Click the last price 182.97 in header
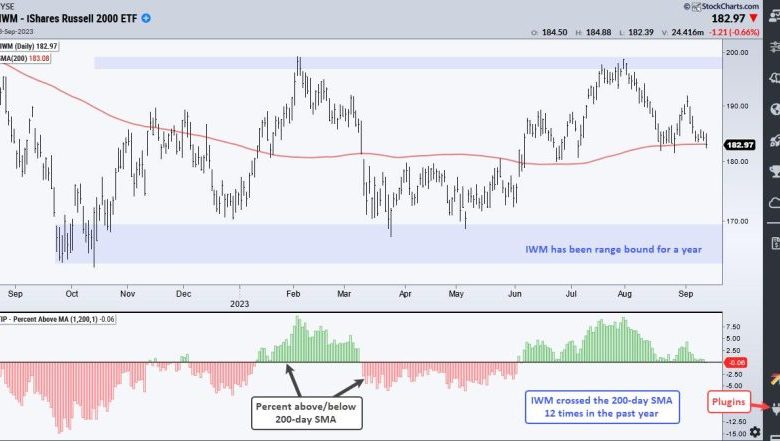 pos(728,18)
